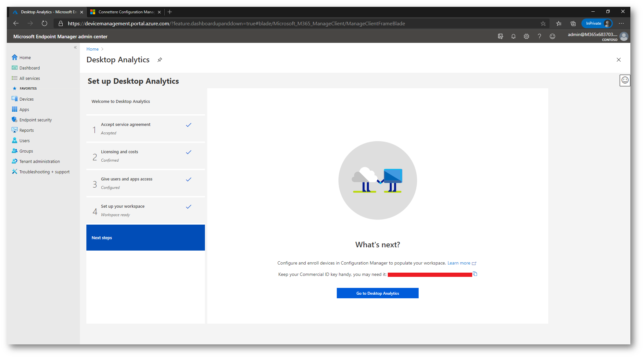Close the Connettere Configuration Manager tab
The height and width of the screenshot is (358, 644).
coord(159,12)
